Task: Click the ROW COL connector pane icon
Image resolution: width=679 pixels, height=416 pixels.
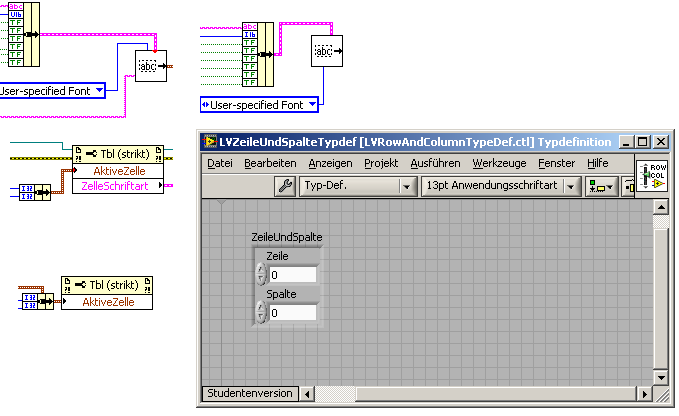Action: click(x=653, y=176)
